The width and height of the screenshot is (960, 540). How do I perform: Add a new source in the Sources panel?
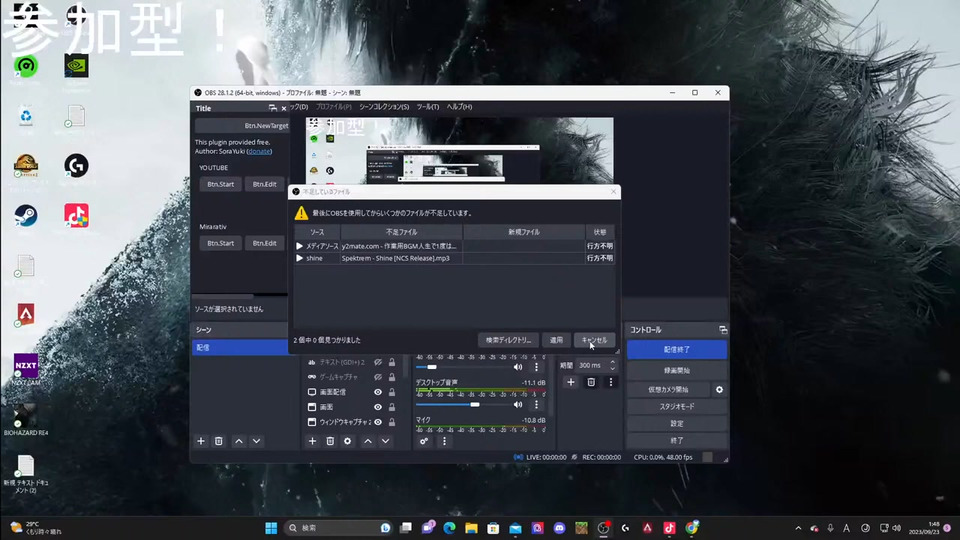point(312,441)
